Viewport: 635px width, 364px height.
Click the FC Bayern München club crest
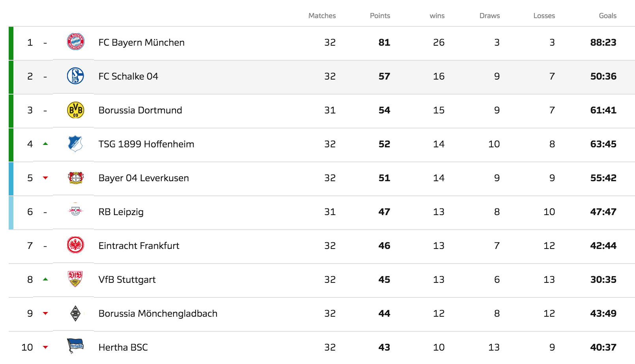pos(75,42)
